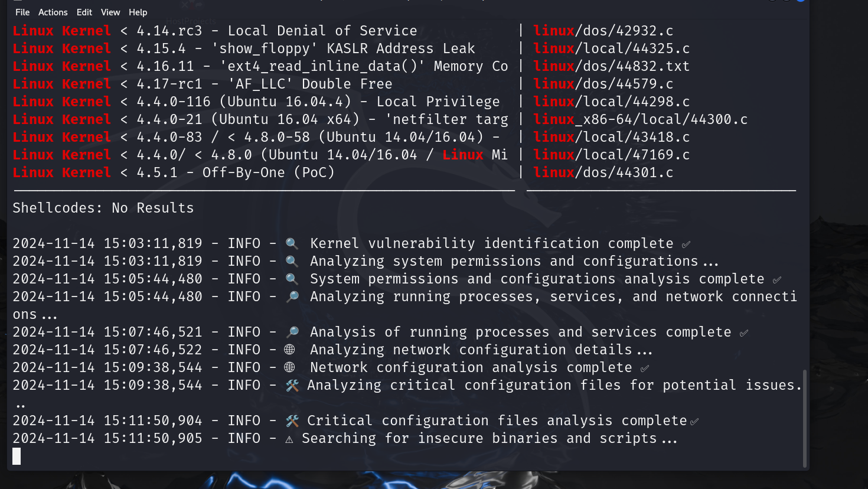Click globe emoji before 'Network configuration analysis'
The width and height of the screenshot is (868, 489).
pos(289,367)
